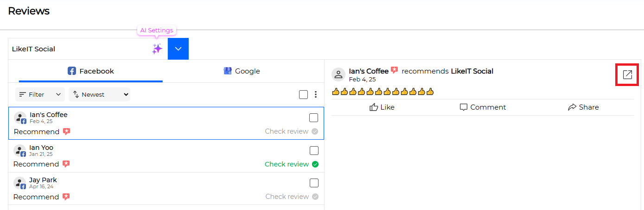Tick the checkbox for Ian Yoo review
The image size is (644, 210).
pos(314,150)
